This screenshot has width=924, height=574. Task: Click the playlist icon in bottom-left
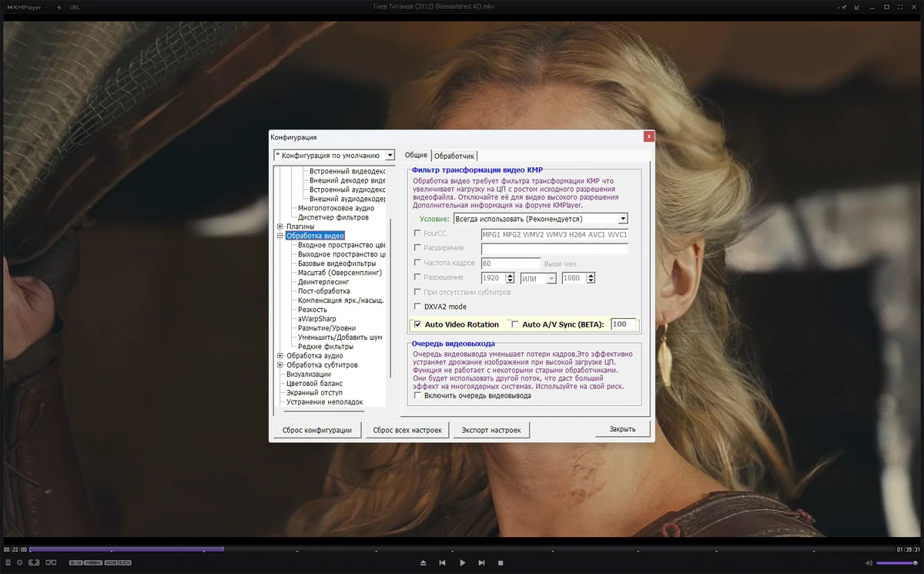(7, 562)
